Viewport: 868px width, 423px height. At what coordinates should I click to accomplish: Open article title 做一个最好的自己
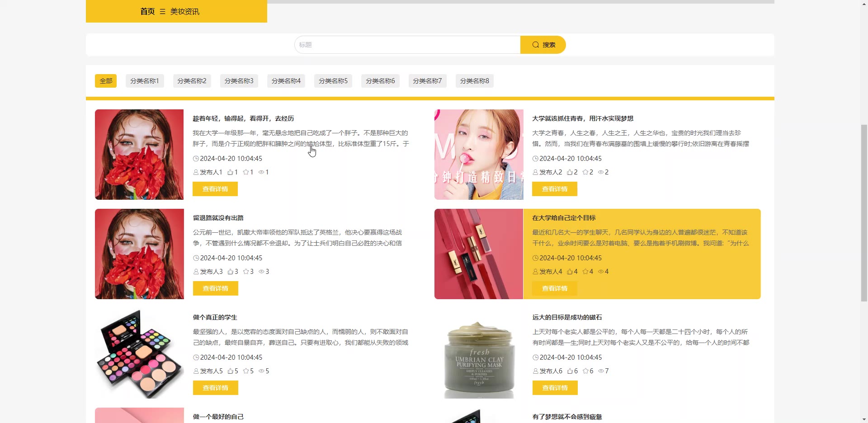pos(218,417)
